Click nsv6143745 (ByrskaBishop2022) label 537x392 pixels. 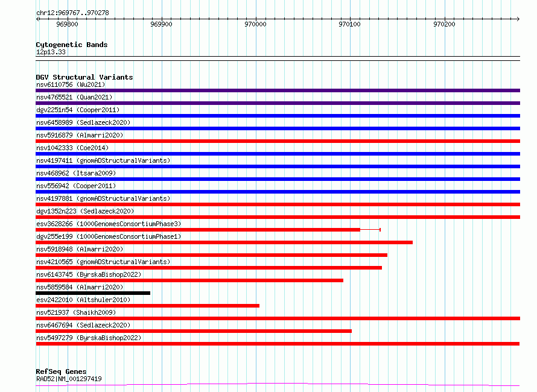click(x=89, y=274)
